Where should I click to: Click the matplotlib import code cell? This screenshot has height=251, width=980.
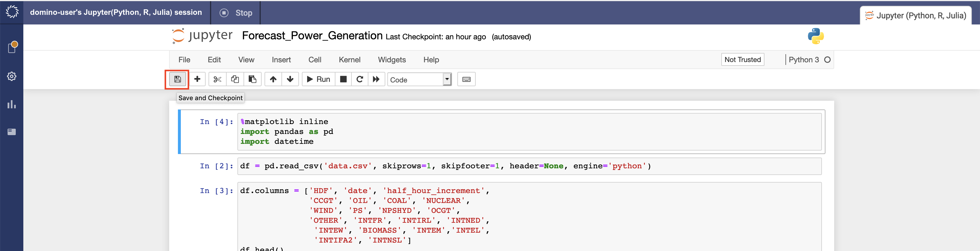529,132
